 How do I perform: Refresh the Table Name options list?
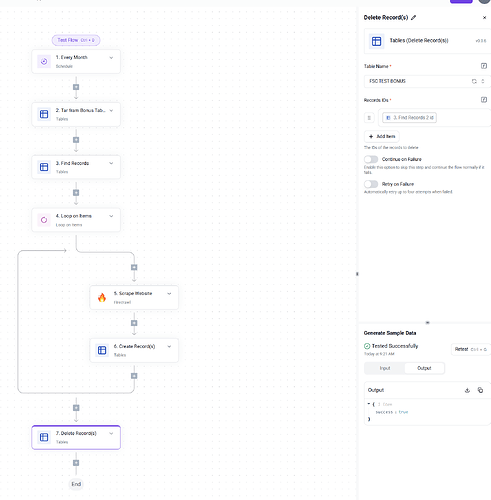coord(474,81)
